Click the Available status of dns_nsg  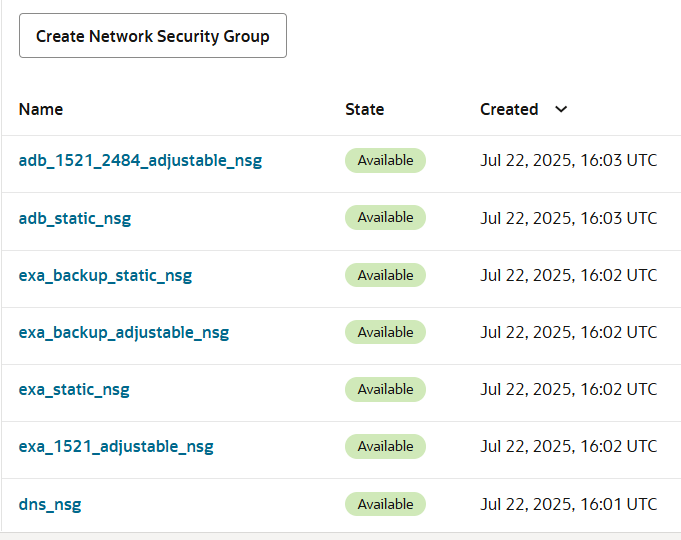(385, 504)
